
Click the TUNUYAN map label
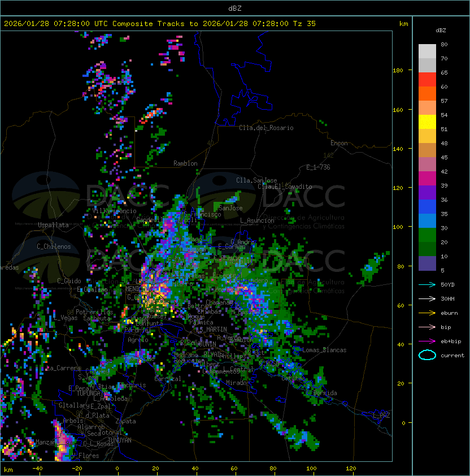tap(120, 440)
